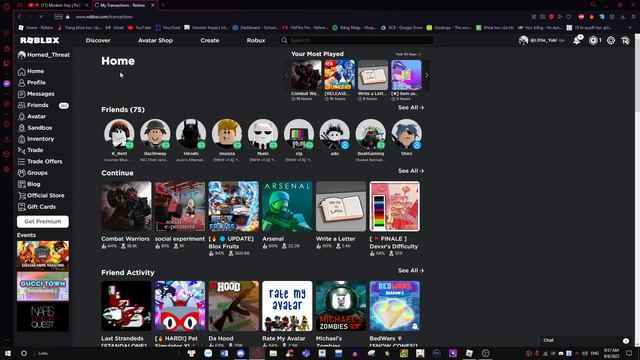
Task: Click See All for Continue
Action: [x=411, y=171]
